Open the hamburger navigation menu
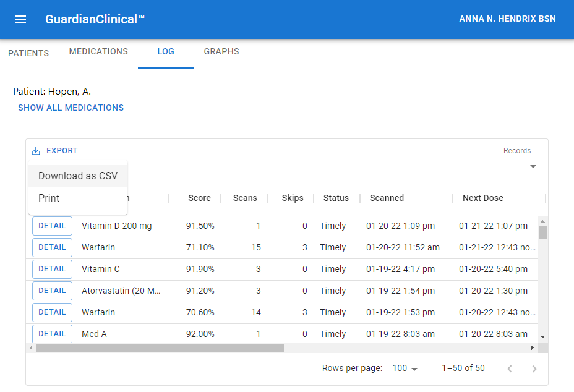 (x=20, y=19)
